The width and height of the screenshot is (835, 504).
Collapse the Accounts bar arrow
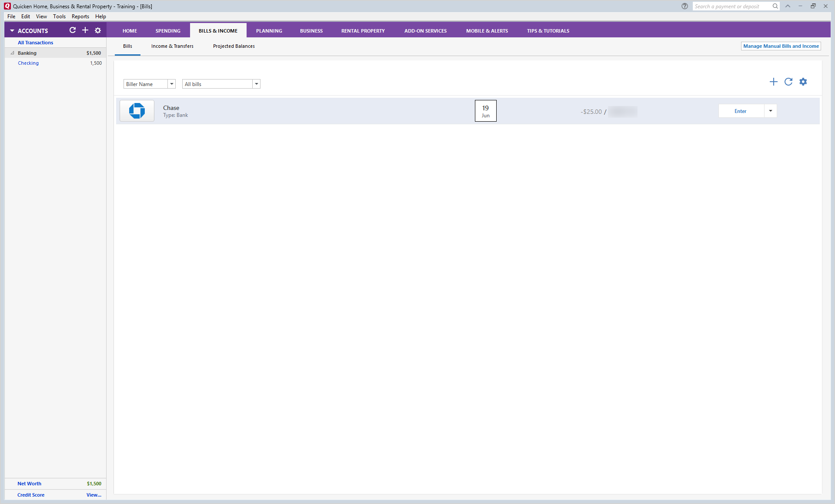pyautogui.click(x=12, y=31)
